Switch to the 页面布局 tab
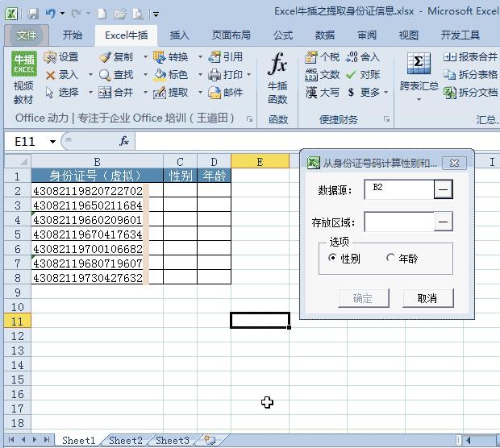500x448 pixels. point(231,35)
